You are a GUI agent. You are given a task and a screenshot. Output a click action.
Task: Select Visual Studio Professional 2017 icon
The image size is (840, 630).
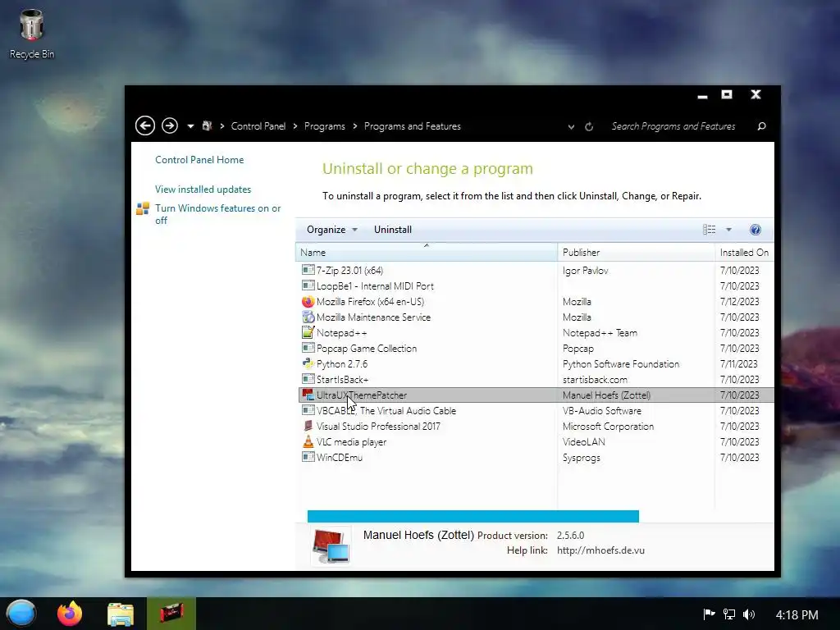[308, 426]
